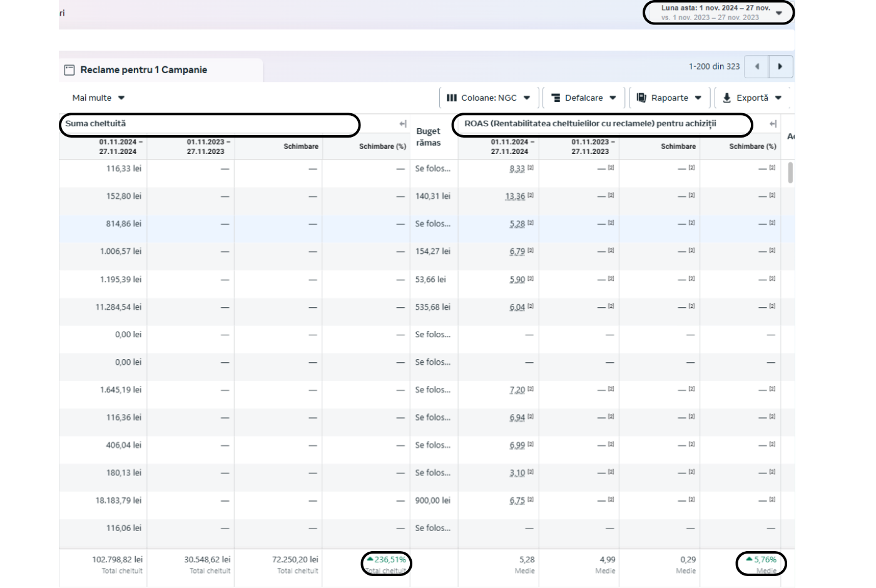
Task: Open the Defalcare breakdown dropdown
Action: (x=584, y=98)
